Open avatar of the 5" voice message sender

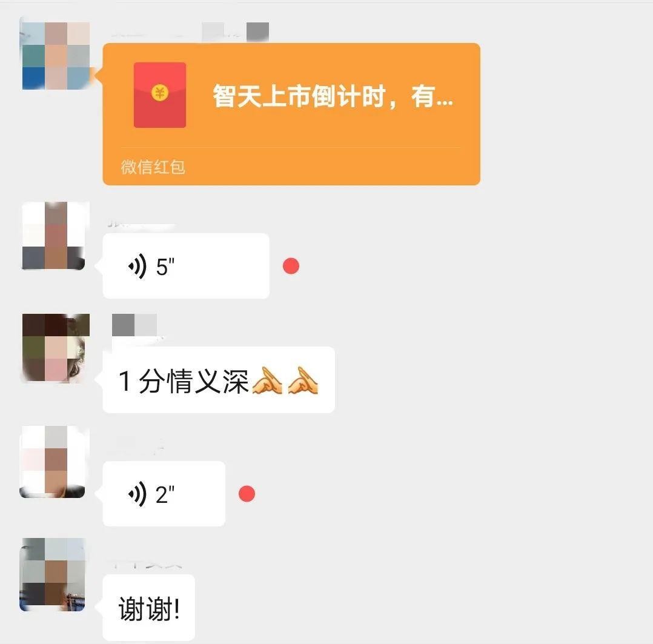coord(53,236)
